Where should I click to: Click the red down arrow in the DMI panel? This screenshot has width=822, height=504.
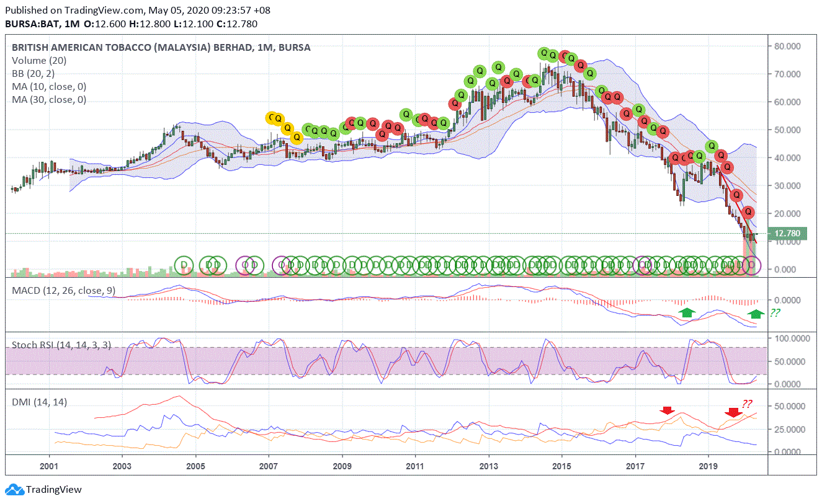[x=667, y=410]
